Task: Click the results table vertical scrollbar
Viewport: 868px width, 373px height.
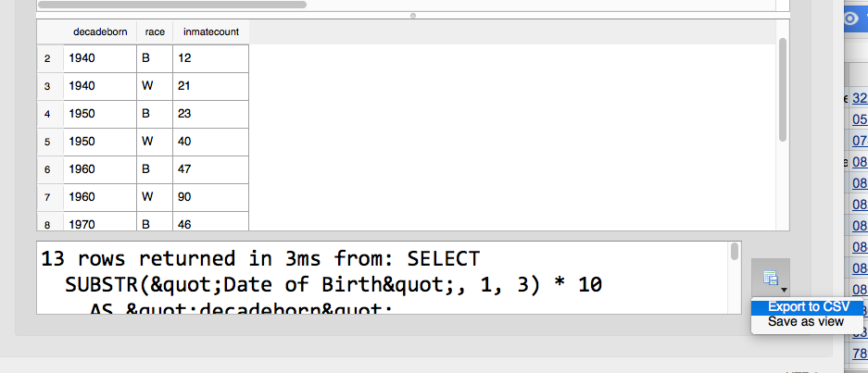Action: coord(783,90)
